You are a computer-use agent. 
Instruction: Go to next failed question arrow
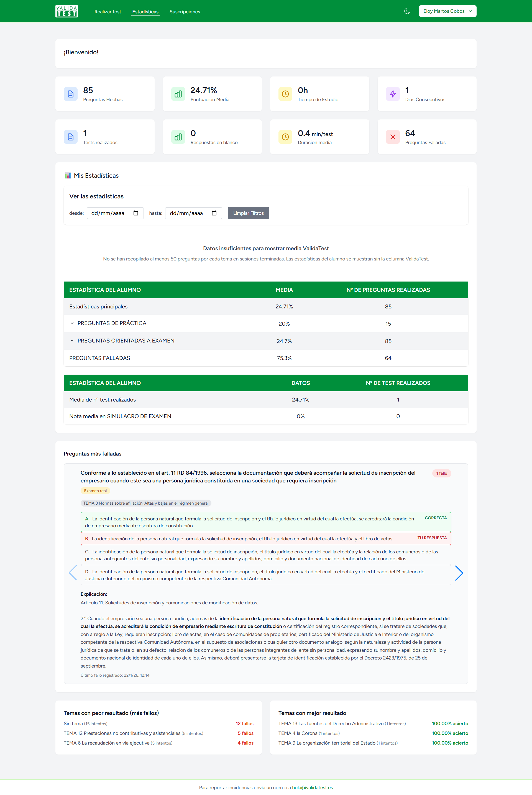[x=459, y=573]
